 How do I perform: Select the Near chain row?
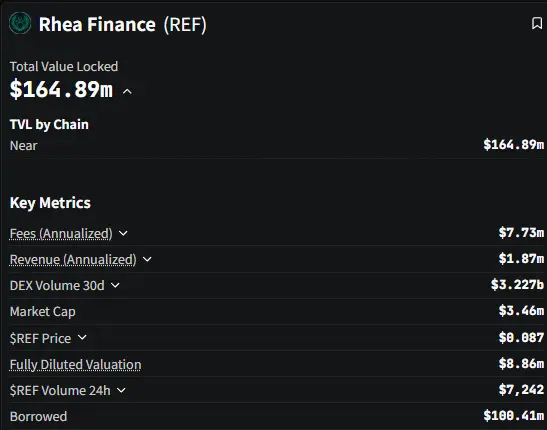pyautogui.click(x=277, y=145)
